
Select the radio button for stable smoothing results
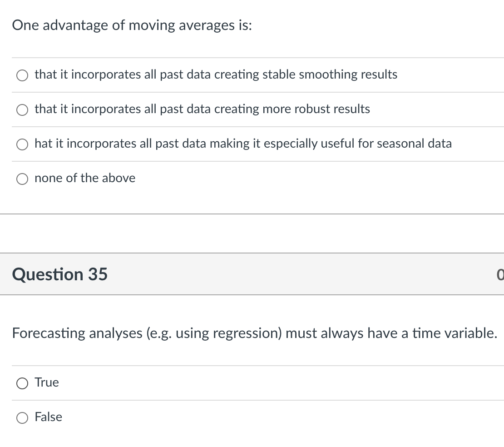click(x=22, y=75)
